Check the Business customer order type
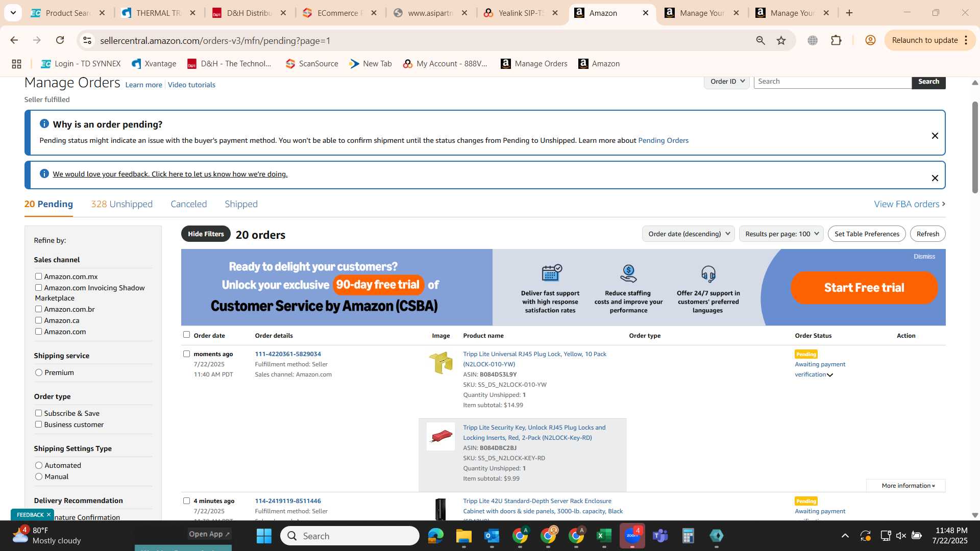This screenshot has width=980, height=551. [38, 424]
